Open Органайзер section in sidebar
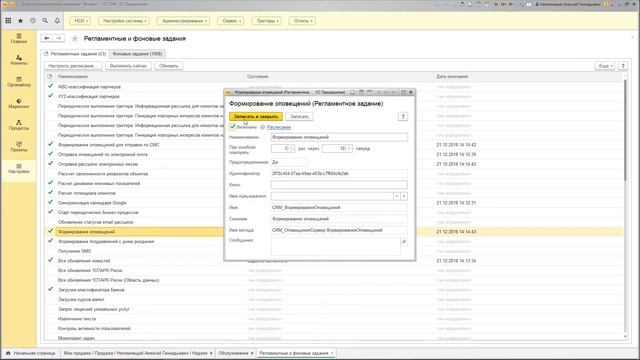The height and width of the screenshot is (360, 640). 19,82
